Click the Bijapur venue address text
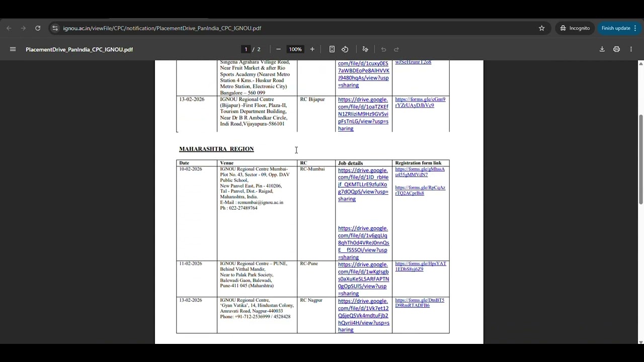Image resolution: width=644 pixels, height=362 pixels. [254, 112]
